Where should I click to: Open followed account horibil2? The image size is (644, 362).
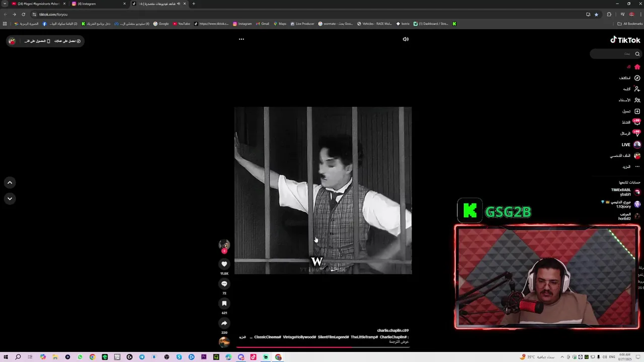click(629, 216)
